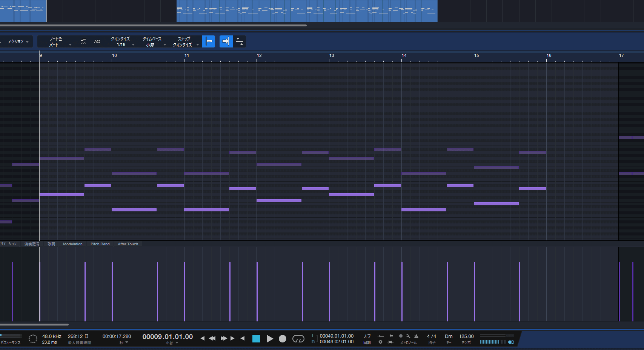The width and height of the screenshot is (644, 350).
Task: Open the 小節 position format dropdown
Action: click(x=172, y=343)
